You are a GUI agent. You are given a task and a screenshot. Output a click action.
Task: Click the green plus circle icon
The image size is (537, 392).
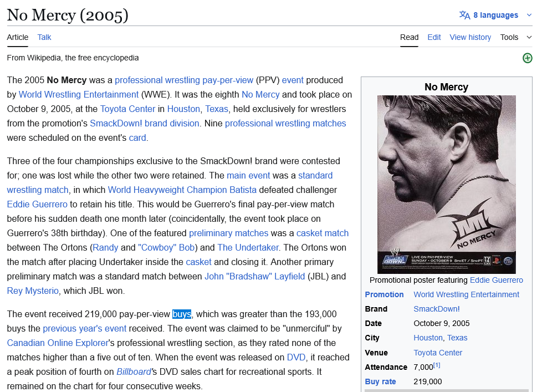(528, 58)
